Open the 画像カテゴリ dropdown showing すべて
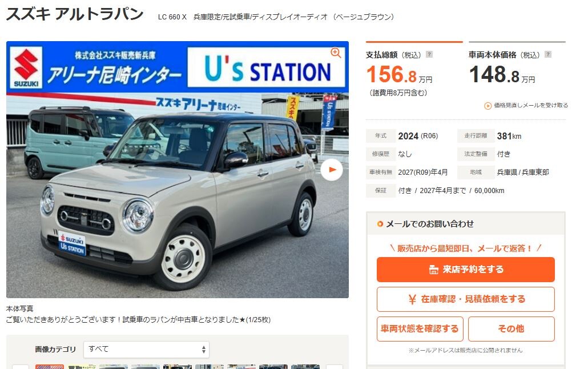 point(146,350)
